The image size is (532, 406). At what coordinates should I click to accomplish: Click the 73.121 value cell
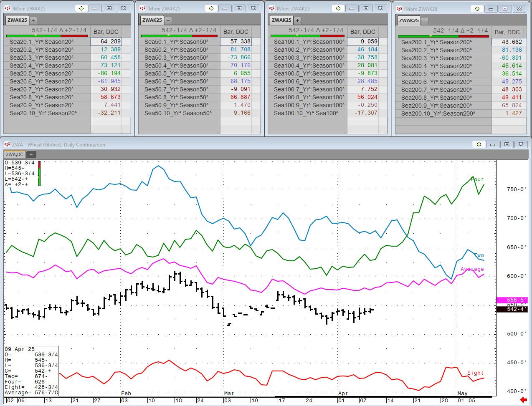pos(106,66)
